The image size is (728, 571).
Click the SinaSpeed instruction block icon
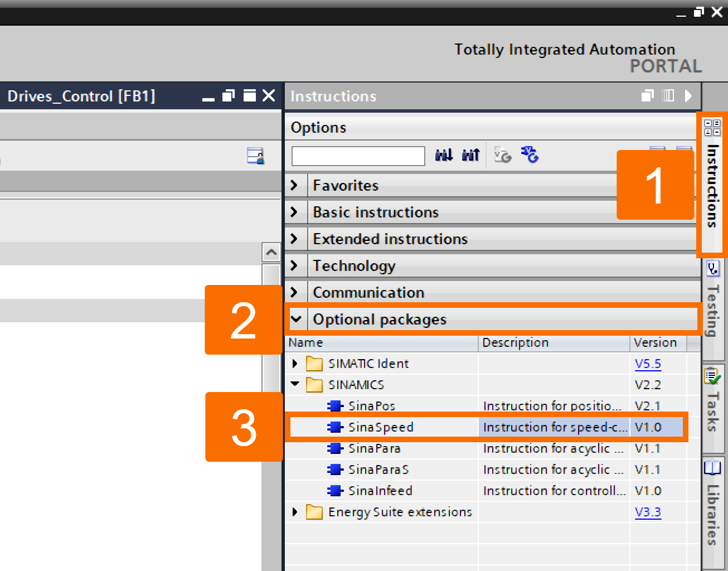335,427
